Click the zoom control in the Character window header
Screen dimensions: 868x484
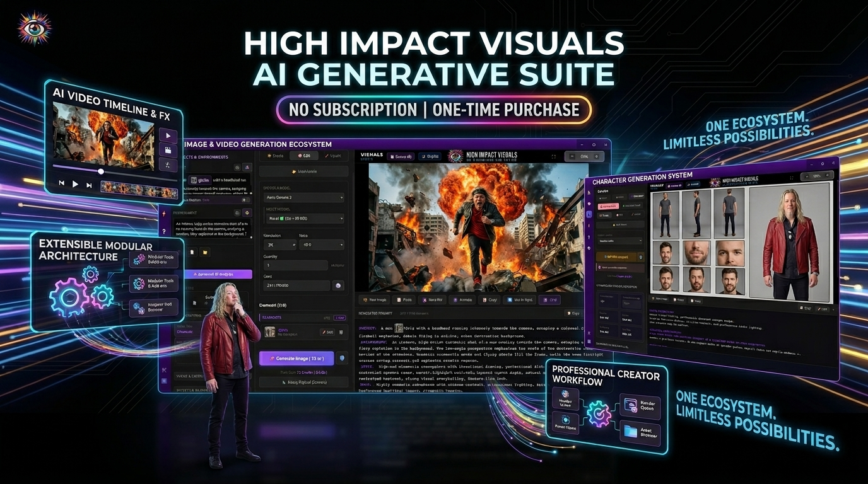pos(817,175)
